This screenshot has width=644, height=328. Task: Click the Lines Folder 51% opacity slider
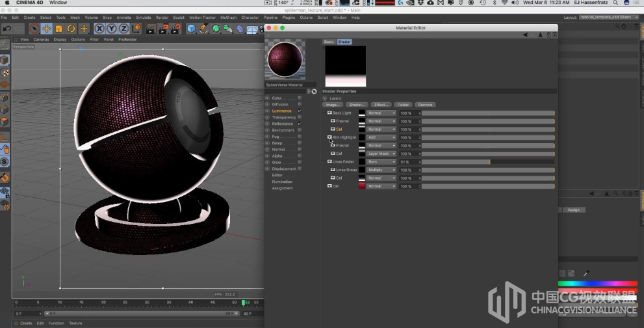click(x=488, y=162)
